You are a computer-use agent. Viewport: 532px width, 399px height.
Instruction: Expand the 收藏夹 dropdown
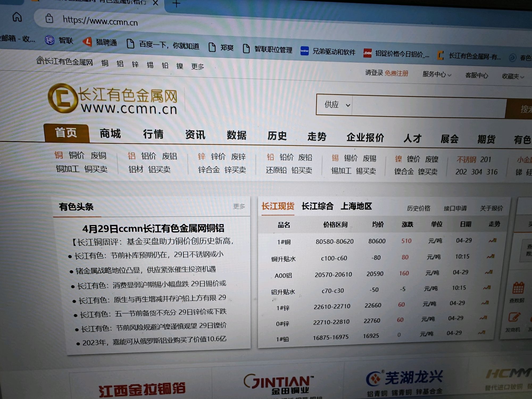pyautogui.click(x=513, y=76)
